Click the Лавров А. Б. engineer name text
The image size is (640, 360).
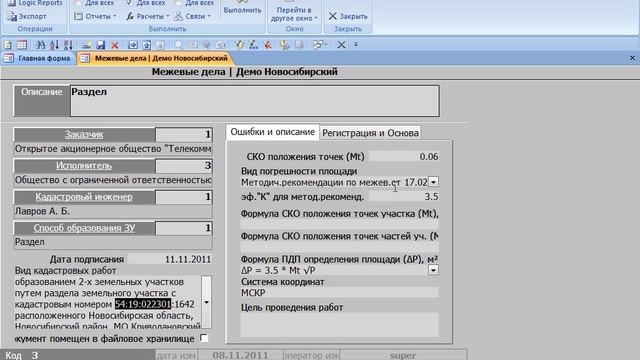[x=42, y=211]
